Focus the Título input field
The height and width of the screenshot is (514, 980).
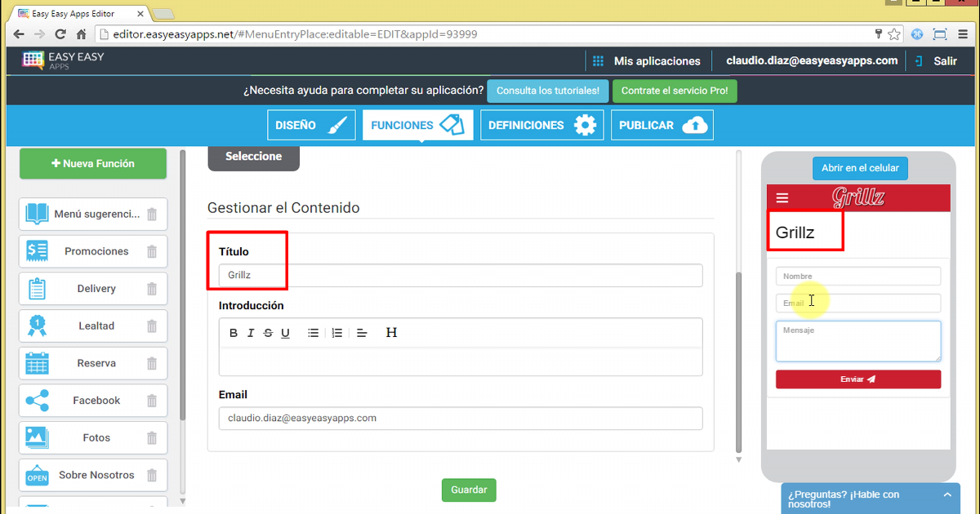click(461, 276)
